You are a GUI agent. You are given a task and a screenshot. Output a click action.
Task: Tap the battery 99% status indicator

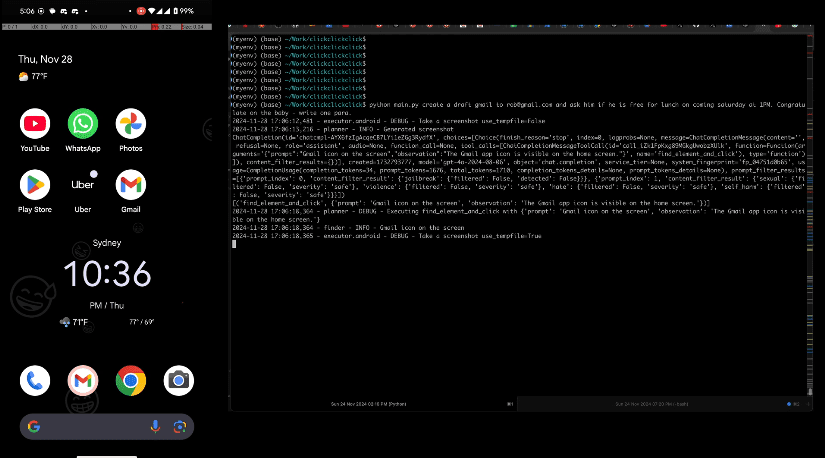(x=183, y=11)
